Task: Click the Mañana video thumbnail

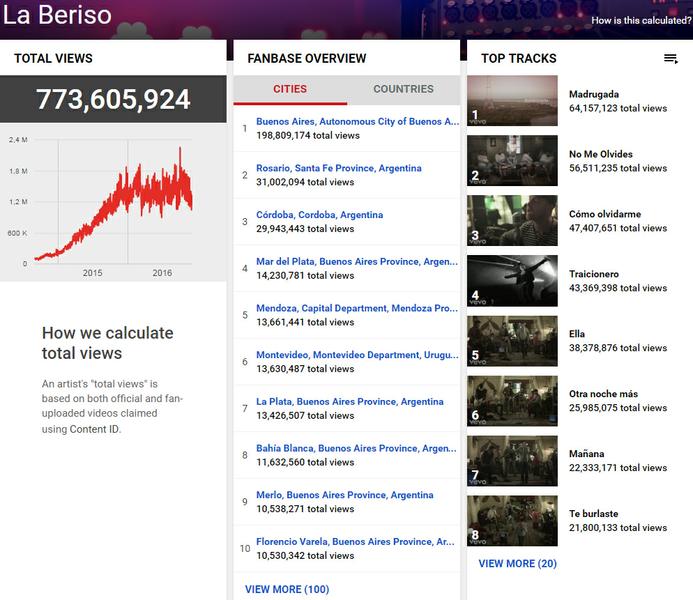Action: point(512,461)
